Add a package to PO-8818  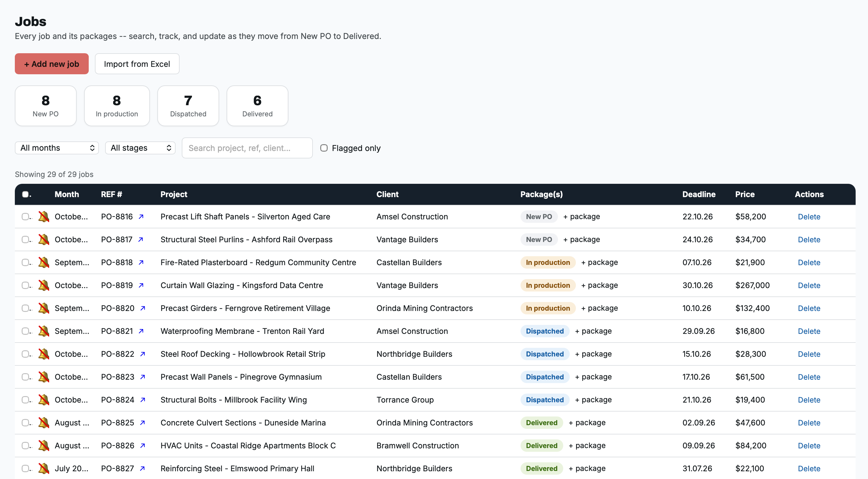point(599,262)
